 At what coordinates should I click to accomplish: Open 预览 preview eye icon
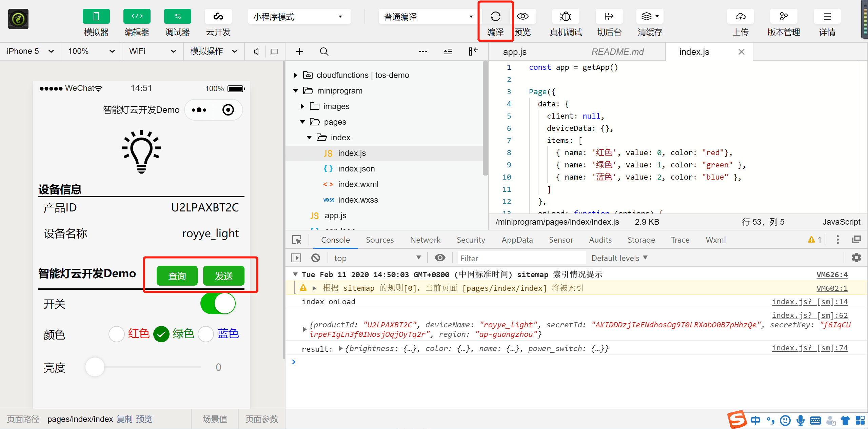(x=522, y=16)
